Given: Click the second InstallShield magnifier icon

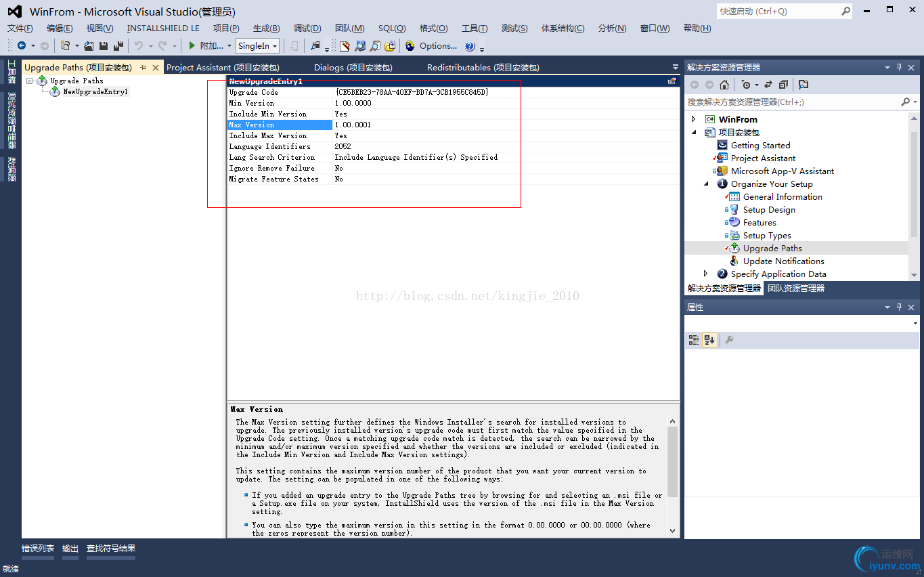Looking at the screenshot, I should click(375, 45).
